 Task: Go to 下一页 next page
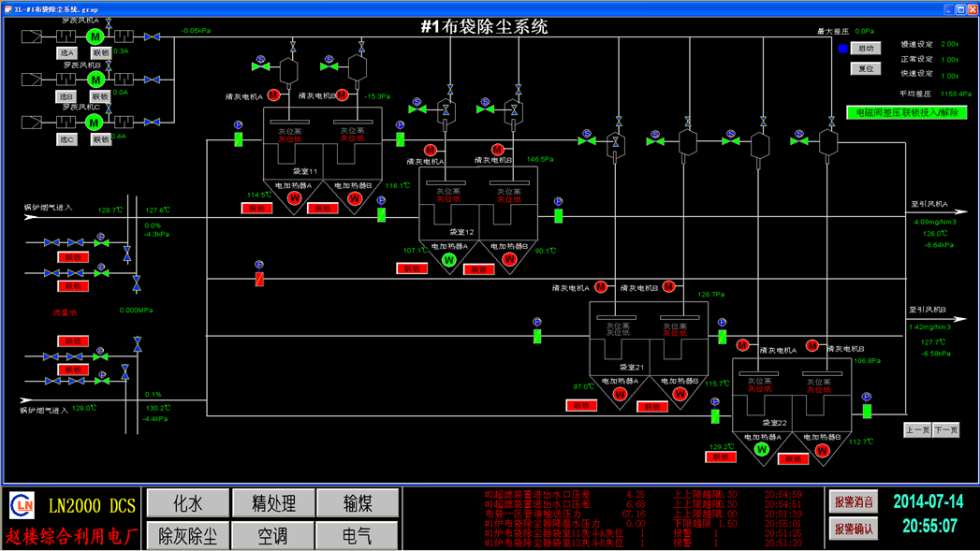(x=945, y=429)
